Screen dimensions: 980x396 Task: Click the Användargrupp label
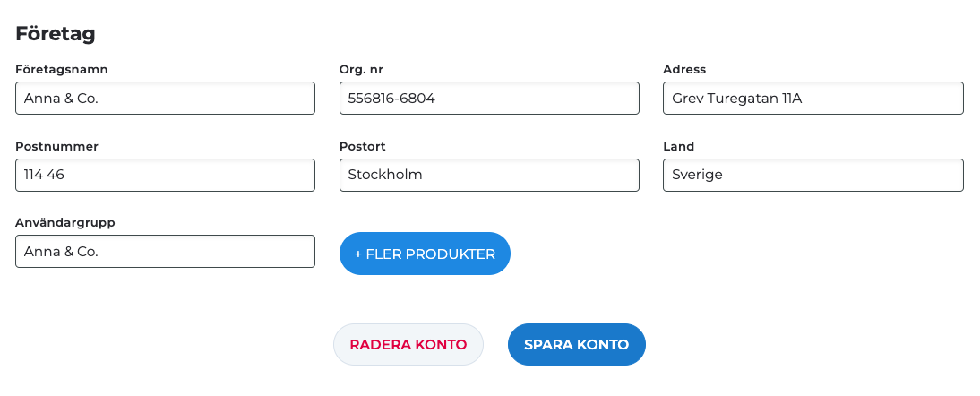[65, 223]
